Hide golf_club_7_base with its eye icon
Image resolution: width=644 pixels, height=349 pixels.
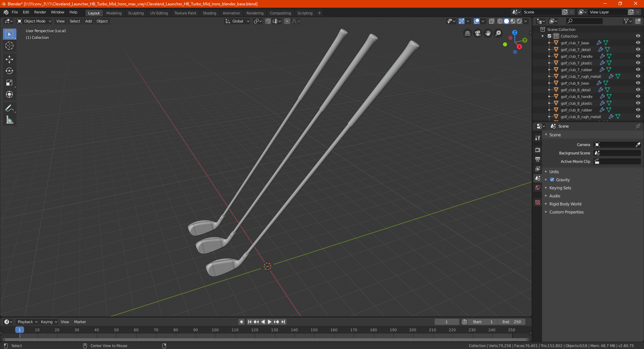[638, 43]
